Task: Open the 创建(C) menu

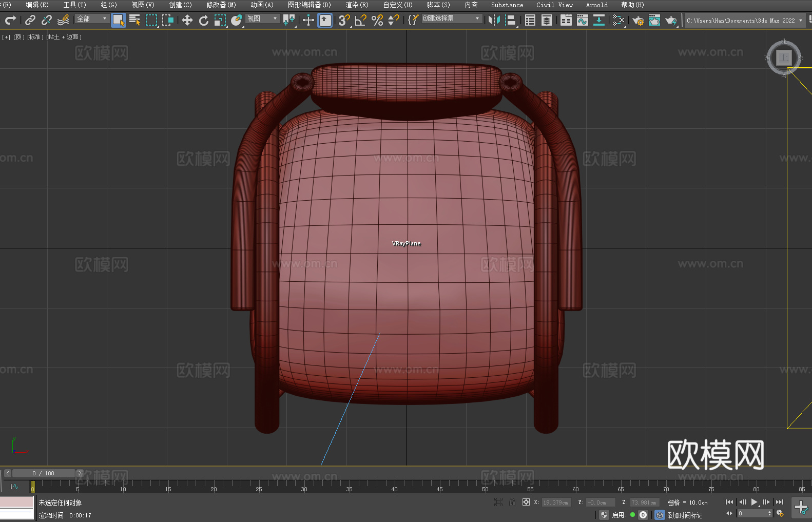Action: (180, 5)
